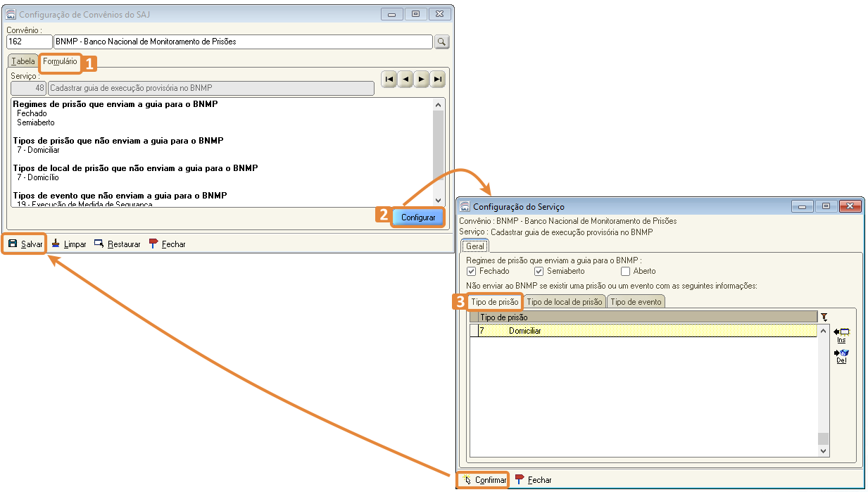Screen dimensions: 868x492
Task: Click the Serviço description field
Action: (211, 88)
